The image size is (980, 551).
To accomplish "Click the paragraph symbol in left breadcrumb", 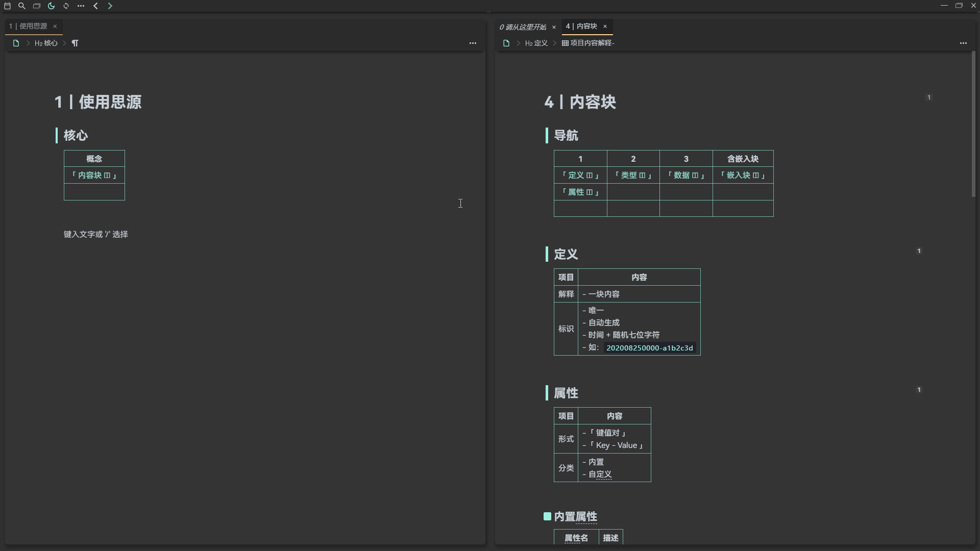I will [x=75, y=43].
